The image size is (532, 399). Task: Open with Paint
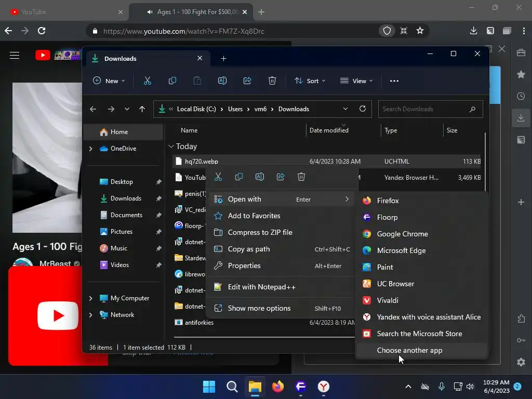point(422,267)
